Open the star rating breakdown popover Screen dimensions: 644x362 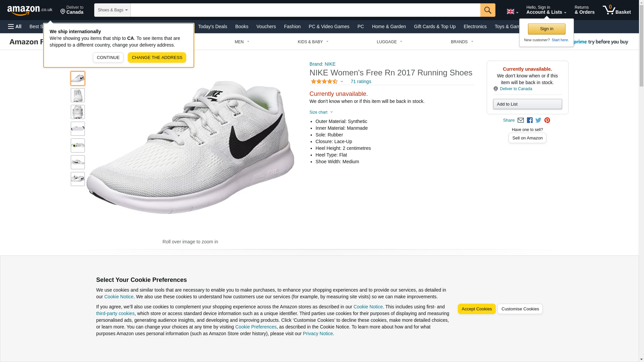327,81
